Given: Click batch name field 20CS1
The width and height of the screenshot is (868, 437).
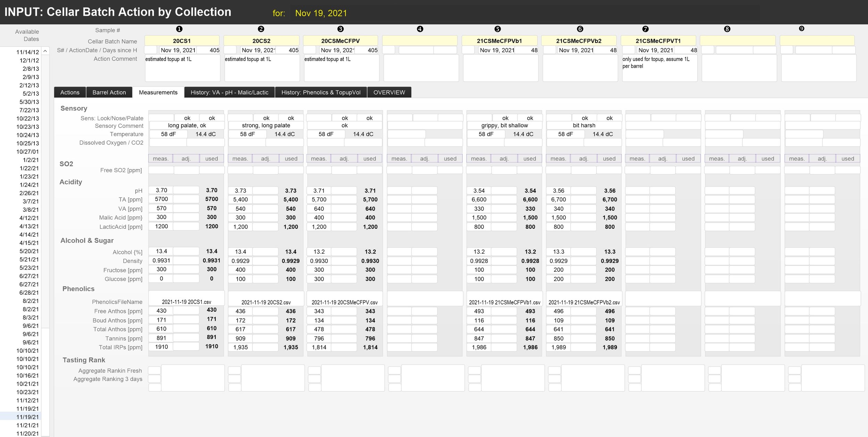Looking at the screenshot, I should pyautogui.click(x=182, y=41).
